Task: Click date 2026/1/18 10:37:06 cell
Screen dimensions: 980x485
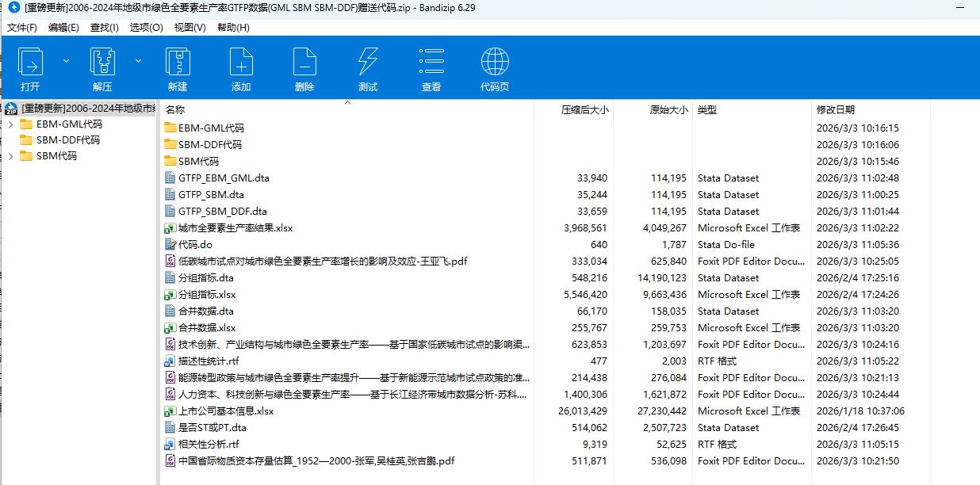Action: click(860, 411)
